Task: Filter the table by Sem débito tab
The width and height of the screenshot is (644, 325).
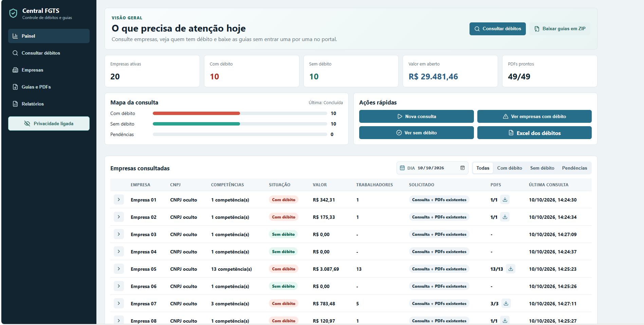Action: pos(542,168)
